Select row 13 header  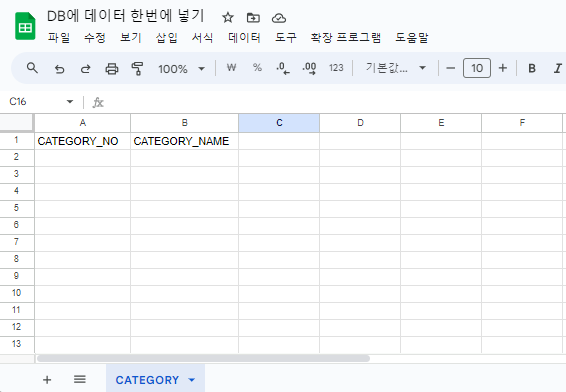point(17,345)
